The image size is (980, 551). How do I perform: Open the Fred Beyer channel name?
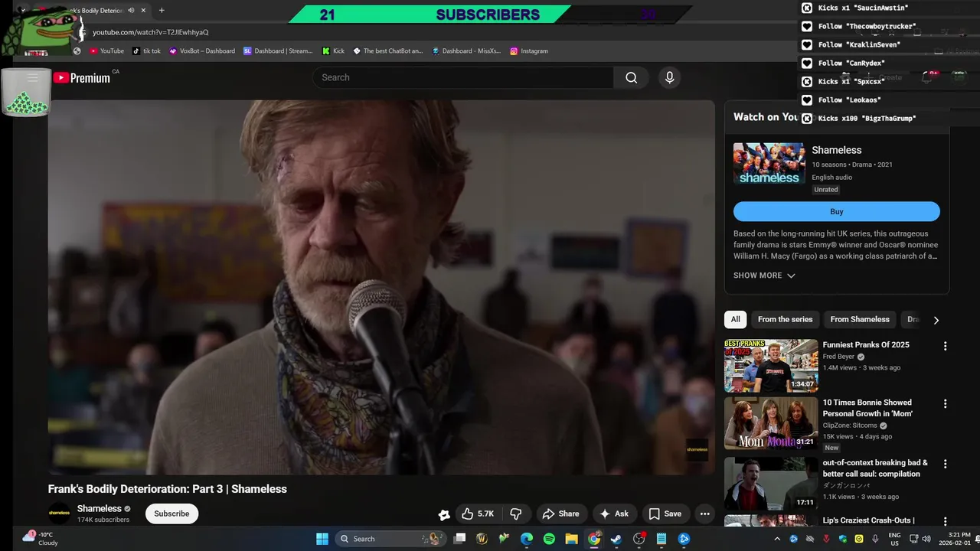tap(839, 357)
